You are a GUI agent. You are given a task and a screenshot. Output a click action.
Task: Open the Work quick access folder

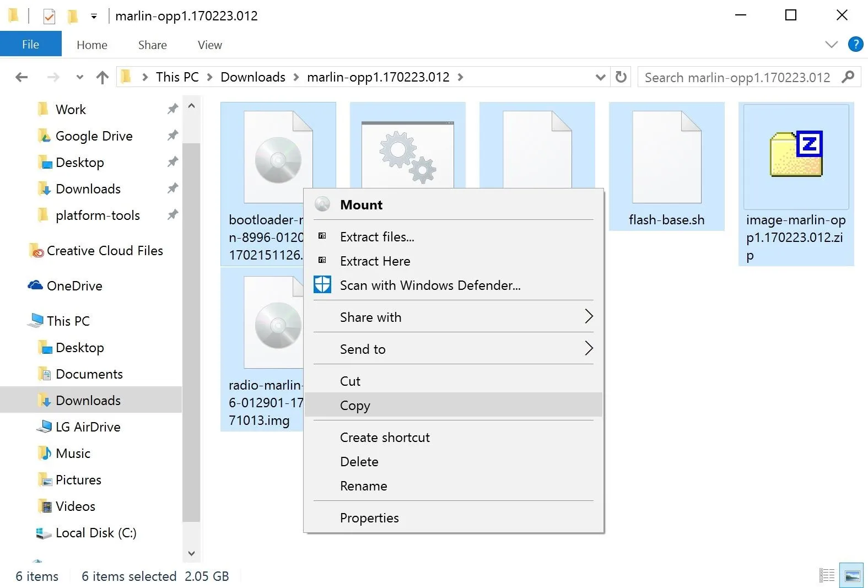pyautogui.click(x=71, y=109)
